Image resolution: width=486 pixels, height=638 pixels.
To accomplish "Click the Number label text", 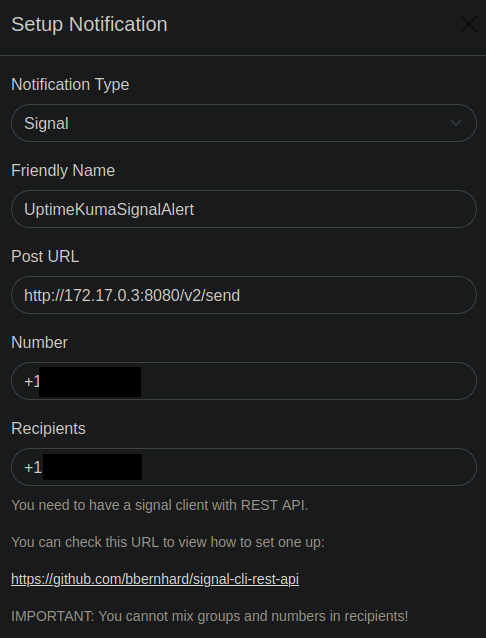I will click(39, 343).
